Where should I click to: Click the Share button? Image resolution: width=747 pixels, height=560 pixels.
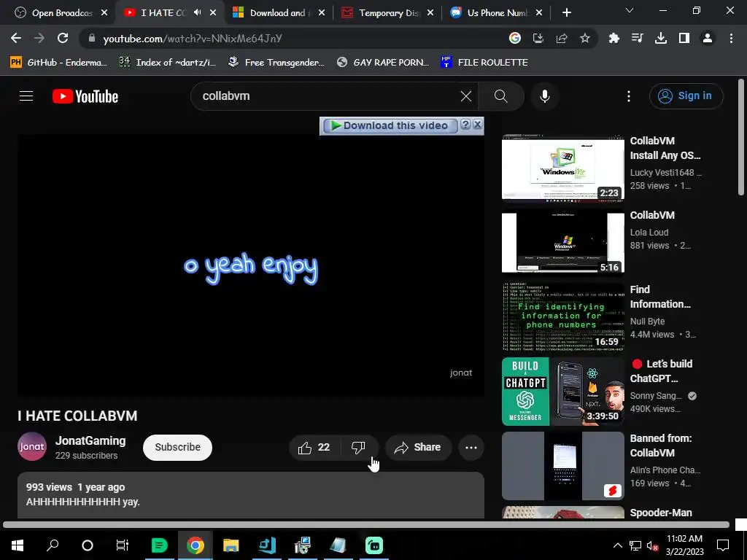(x=418, y=447)
